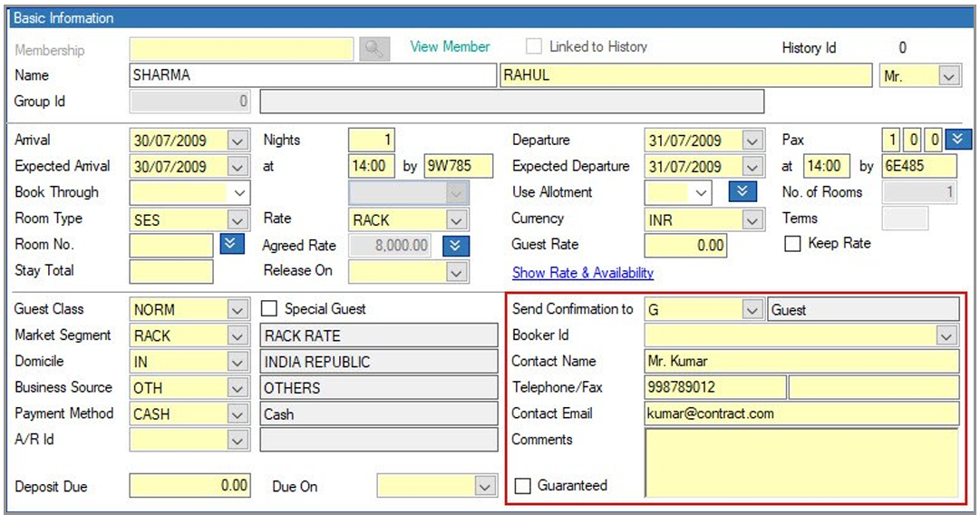Click the Membership search magnifier icon
Image resolution: width=980 pixels, height=515 pixels.
click(374, 49)
